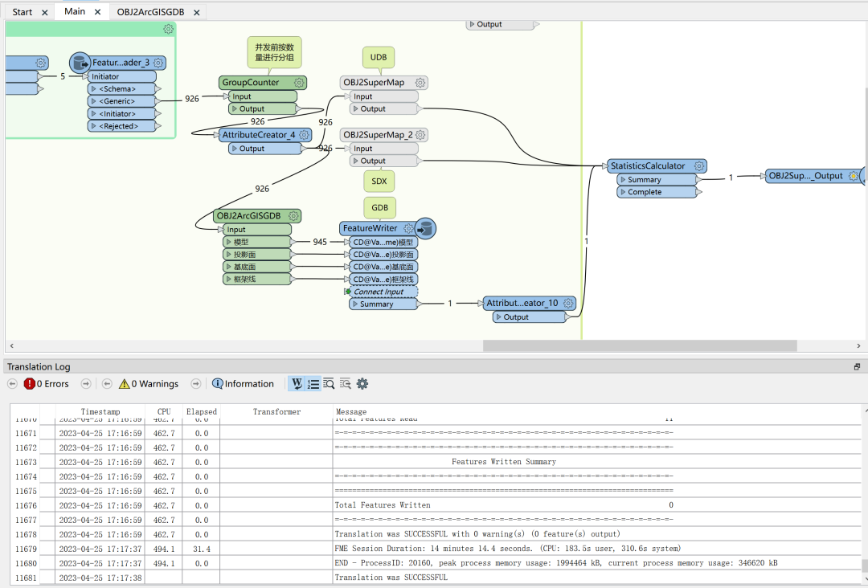Image resolution: width=868 pixels, height=588 pixels.
Task: Toggle the 0 Errors filter
Action: [x=47, y=383]
